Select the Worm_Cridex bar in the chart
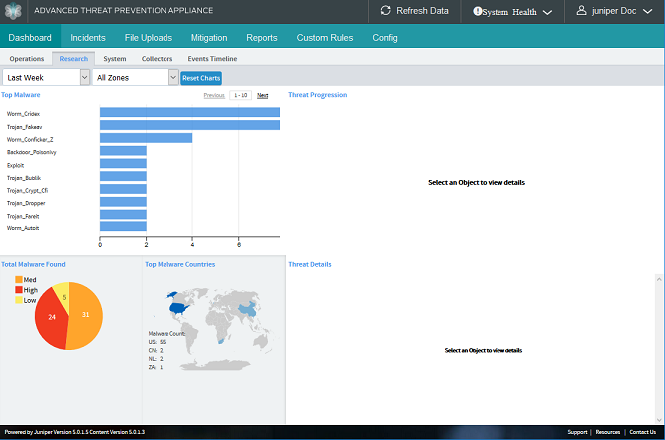The image size is (665, 440). coord(189,113)
